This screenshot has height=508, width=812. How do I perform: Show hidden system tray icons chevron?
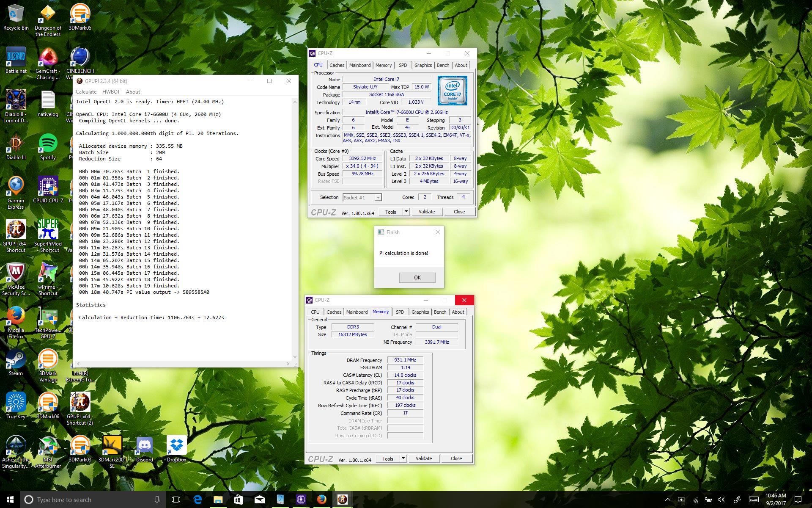[x=667, y=500]
